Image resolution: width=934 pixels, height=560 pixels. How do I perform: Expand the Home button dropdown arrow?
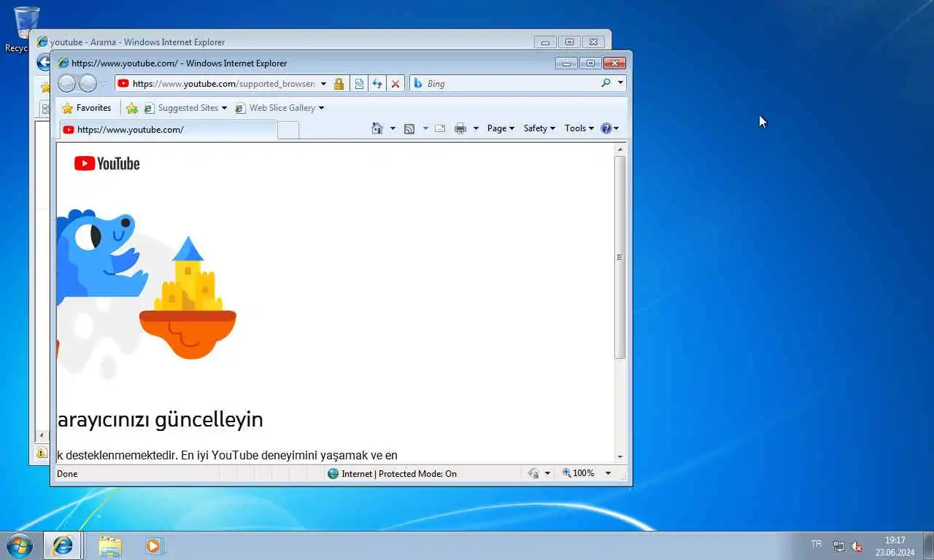(x=393, y=128)
